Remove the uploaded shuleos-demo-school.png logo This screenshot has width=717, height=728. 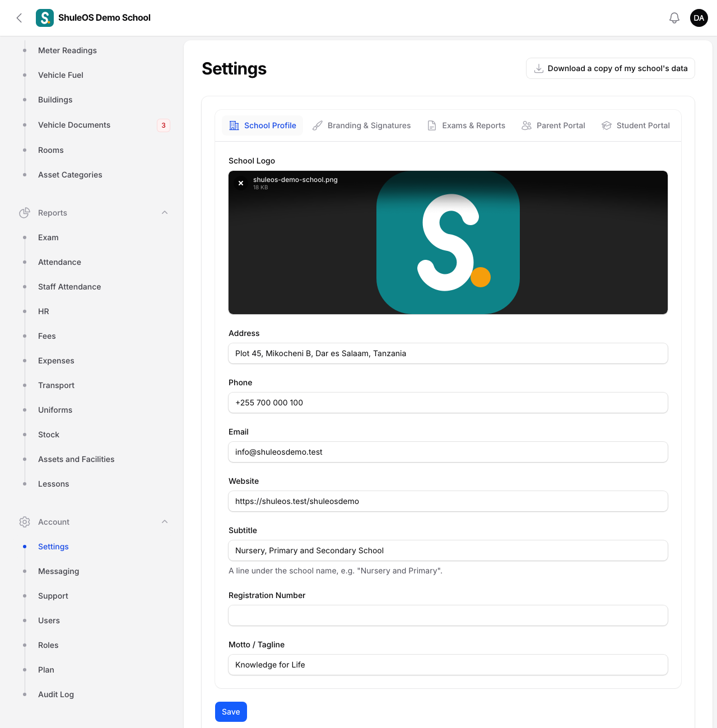pos(241,183)
